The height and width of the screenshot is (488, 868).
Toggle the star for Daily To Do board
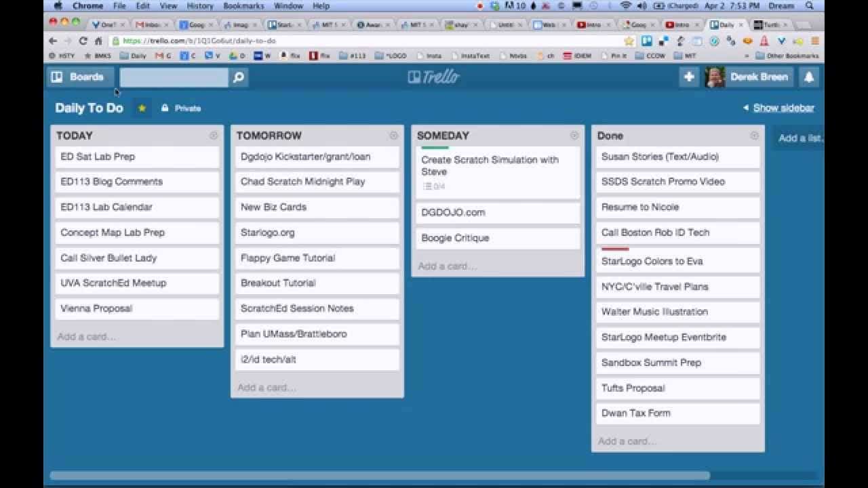142,108
